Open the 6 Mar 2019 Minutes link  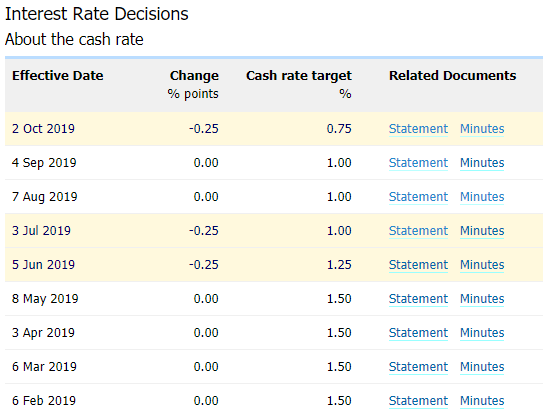click(482, 367)
